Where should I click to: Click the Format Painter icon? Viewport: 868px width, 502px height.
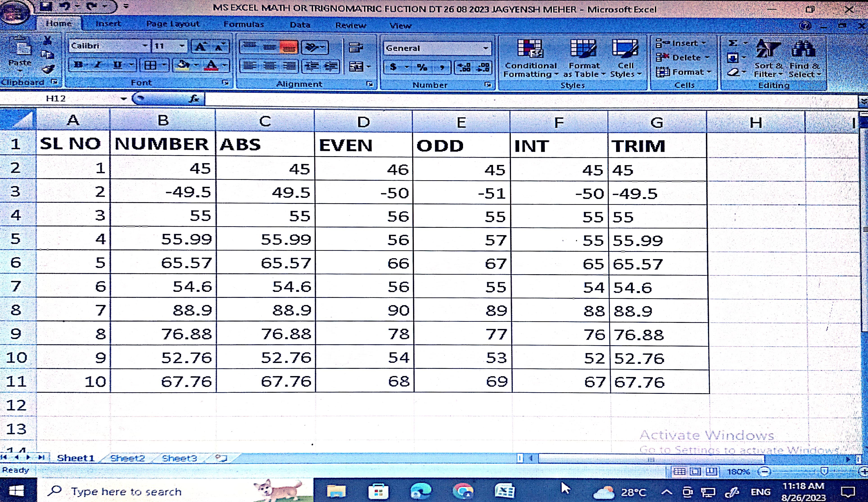(48, 70)
